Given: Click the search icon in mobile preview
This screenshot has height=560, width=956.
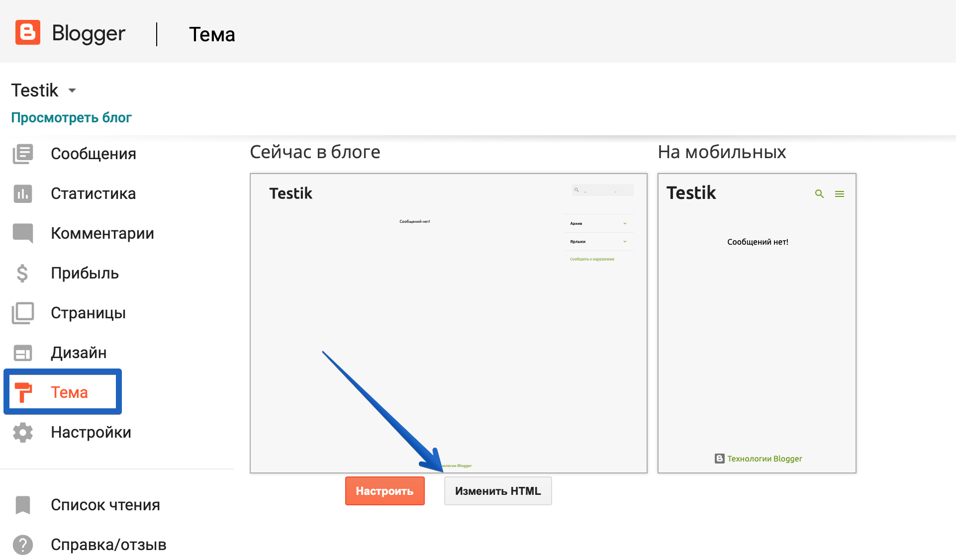Looking at the screenshot, I should click(x=819, y=194).
